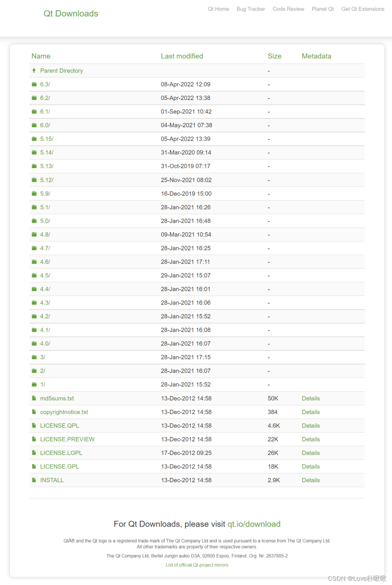This screenshot has width=392, height=585.
Task: Open Details for md5sums.txt
Action: 311,399
